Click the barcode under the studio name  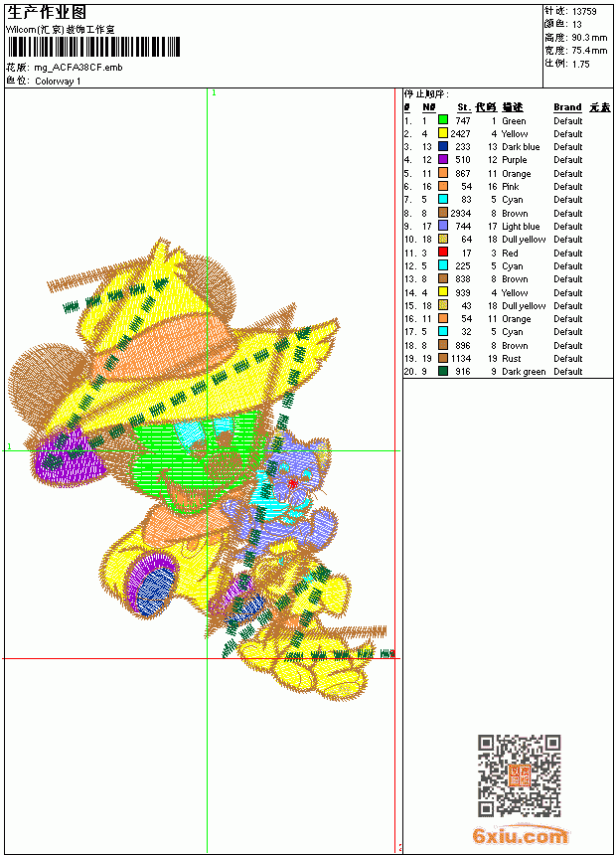(x=93, y=47)
